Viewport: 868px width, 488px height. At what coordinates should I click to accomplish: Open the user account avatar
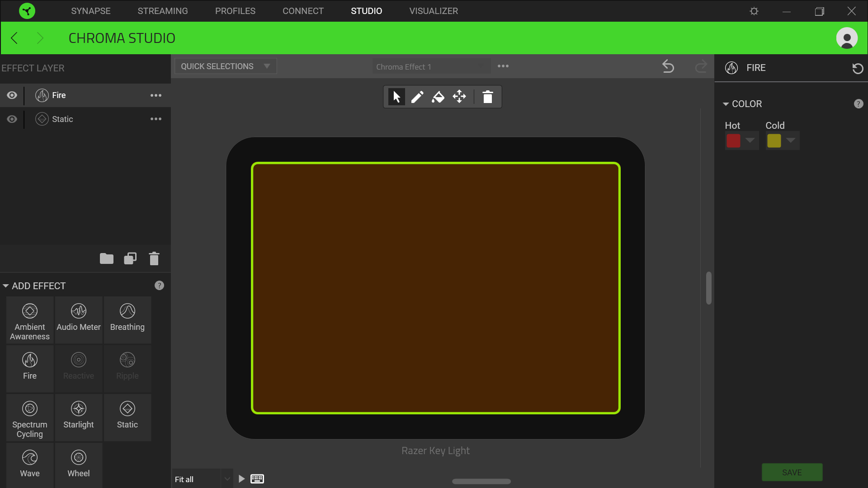(x=847, y=38)
